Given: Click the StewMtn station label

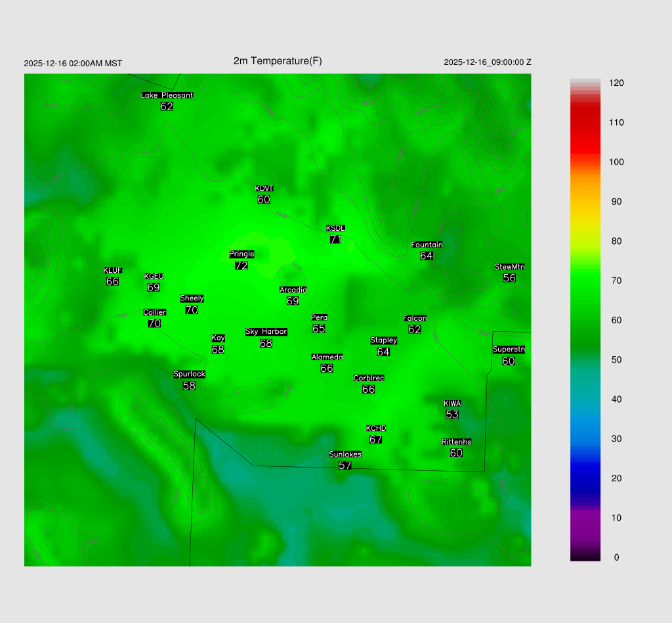Looking at the screenshot, I should coord(509,267).
